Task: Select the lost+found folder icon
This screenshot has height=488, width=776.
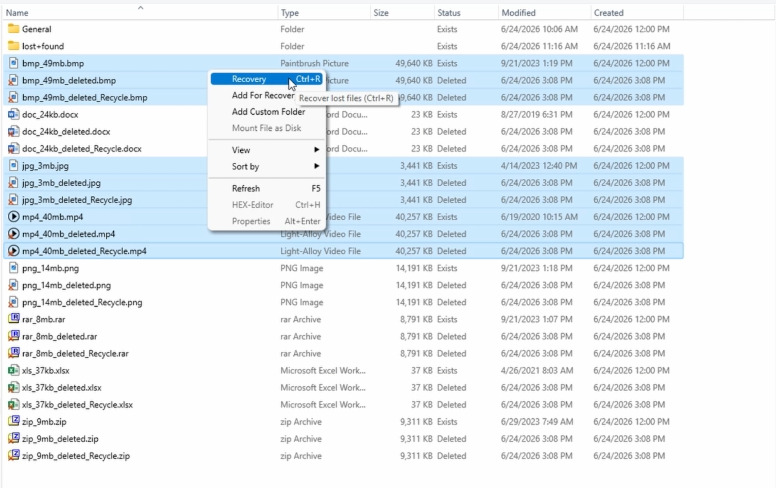Action: tap(13, 46)
